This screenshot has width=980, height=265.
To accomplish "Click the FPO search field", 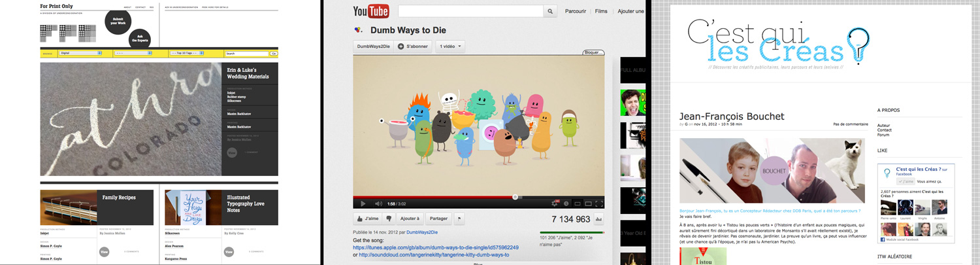I will (246, 53).
